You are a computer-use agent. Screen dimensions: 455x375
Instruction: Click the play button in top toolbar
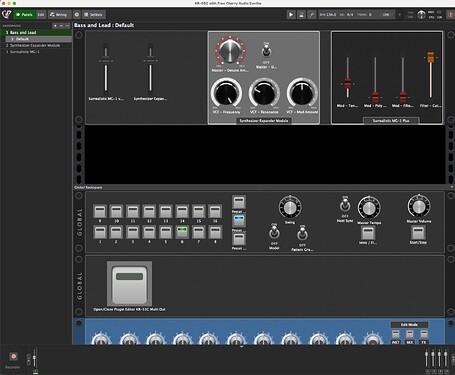[291, 15]
